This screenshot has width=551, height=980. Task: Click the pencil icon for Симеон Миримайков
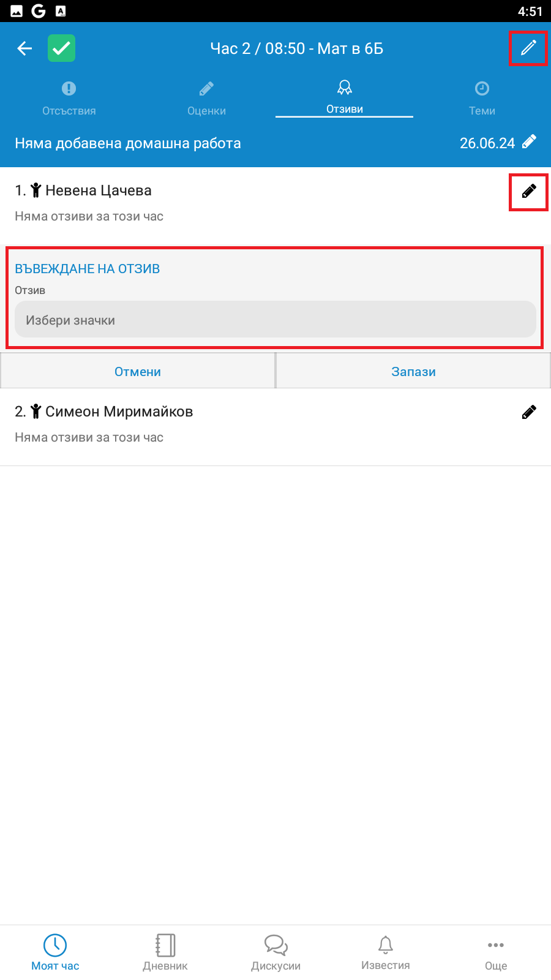coord(529,412)
